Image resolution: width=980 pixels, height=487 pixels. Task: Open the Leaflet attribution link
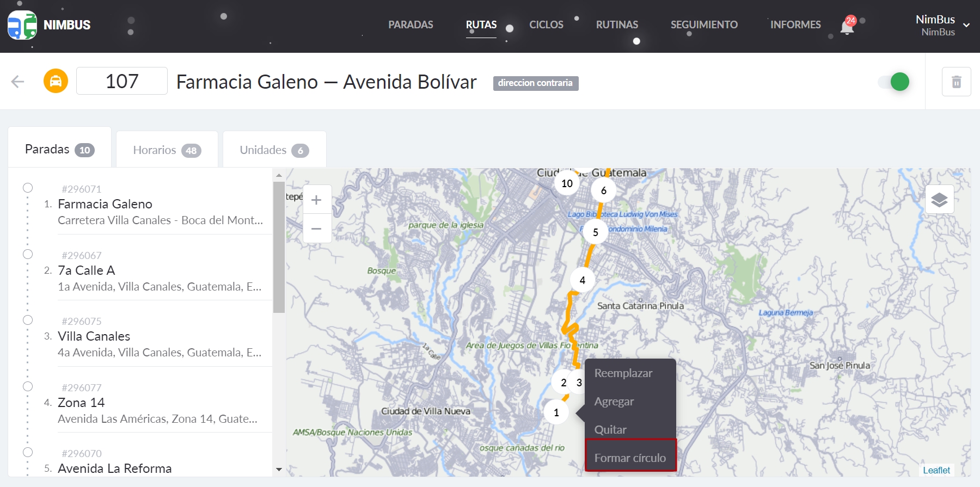(x=936, y=470)
